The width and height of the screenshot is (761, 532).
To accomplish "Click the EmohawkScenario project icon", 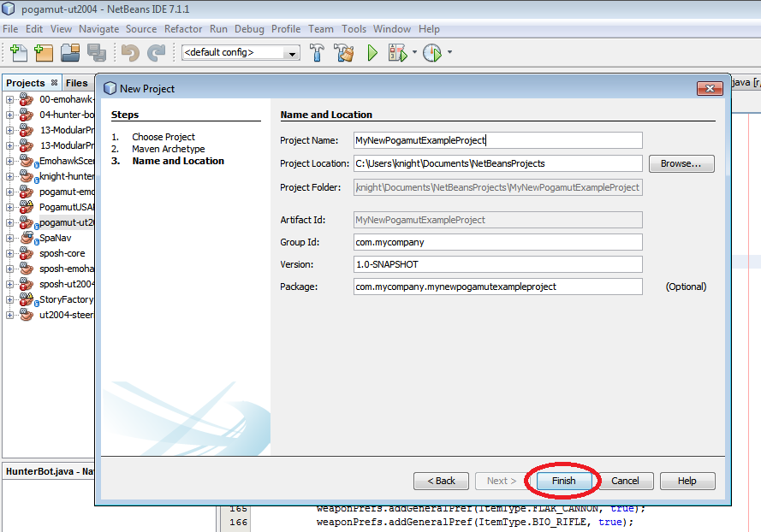I will click(x=27, y=161).
